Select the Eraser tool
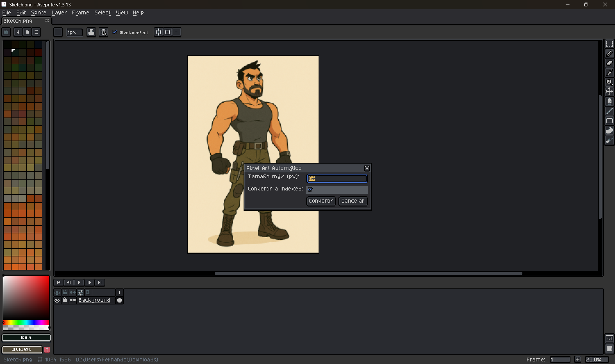 pyautogui.click(x=609, y=63)
